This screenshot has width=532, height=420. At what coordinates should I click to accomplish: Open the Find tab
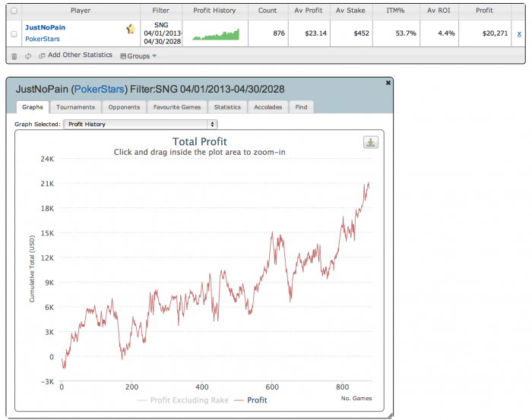coord(301,107)
